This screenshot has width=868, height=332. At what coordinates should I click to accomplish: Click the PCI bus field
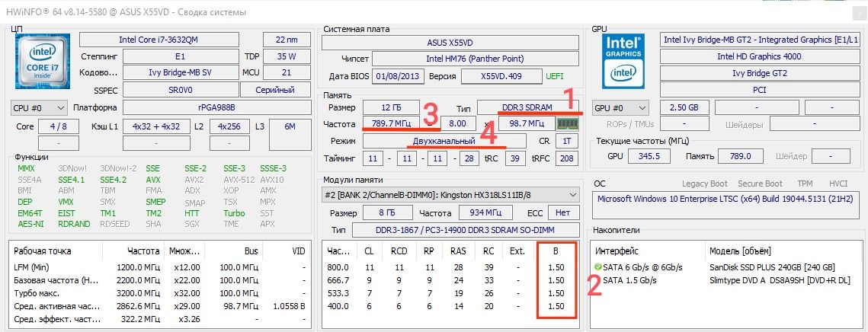coord(760,90)
